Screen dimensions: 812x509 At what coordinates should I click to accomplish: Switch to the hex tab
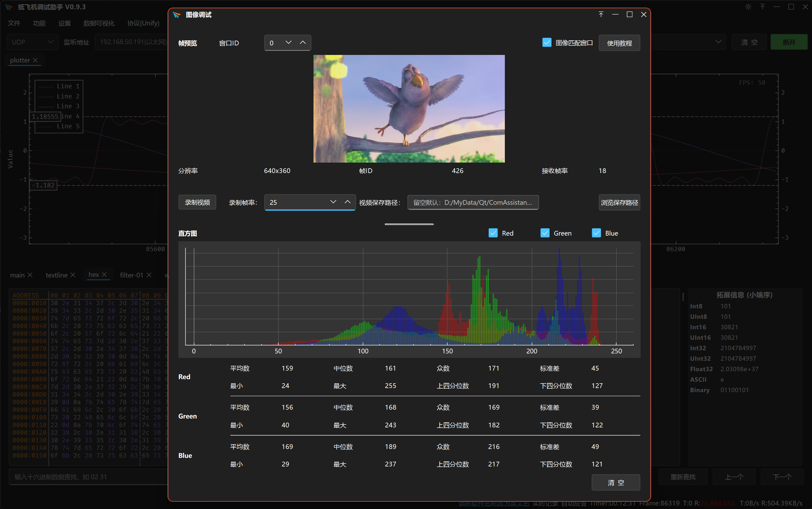pos(94,275)
